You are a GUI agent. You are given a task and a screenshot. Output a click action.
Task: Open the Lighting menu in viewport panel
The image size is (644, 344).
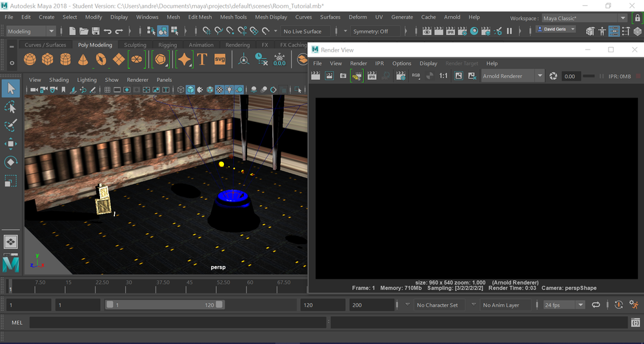point(86,80)
